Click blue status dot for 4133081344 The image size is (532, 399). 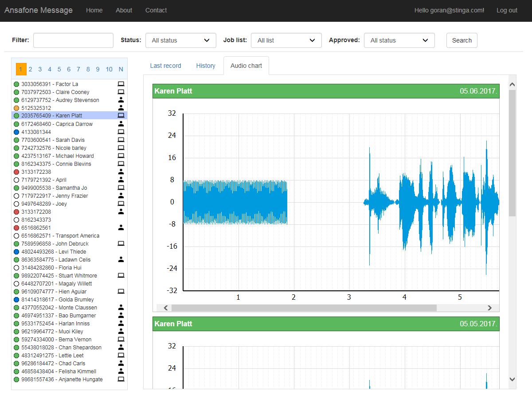pyautogui.click(x=16, y=132)
